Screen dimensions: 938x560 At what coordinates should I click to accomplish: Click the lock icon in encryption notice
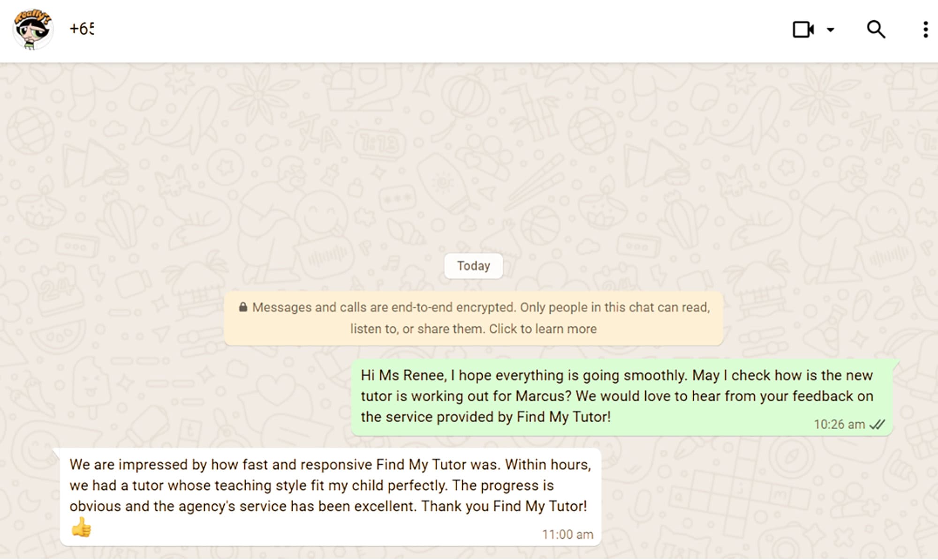point(243,307)
